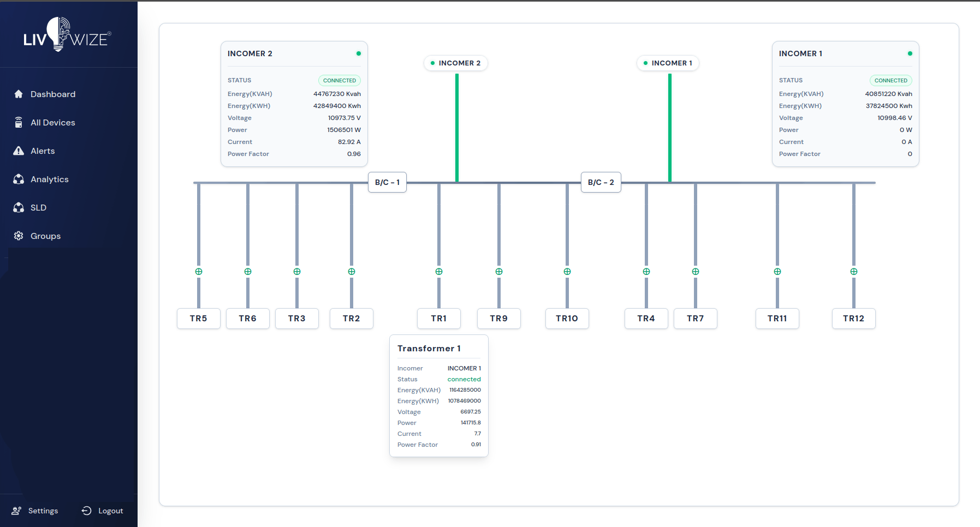Expand the plus node above TR4
The width and height of the screenshot is (980, 527).
[646, 271]
